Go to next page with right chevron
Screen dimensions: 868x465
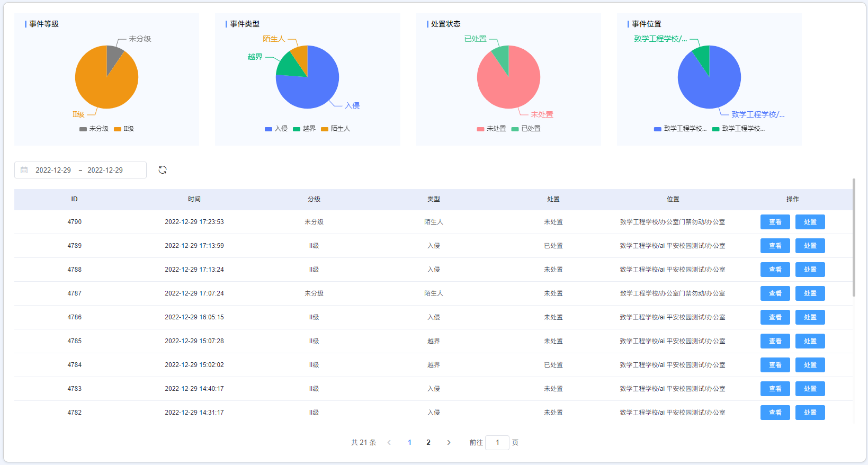(x=449, y=443)
